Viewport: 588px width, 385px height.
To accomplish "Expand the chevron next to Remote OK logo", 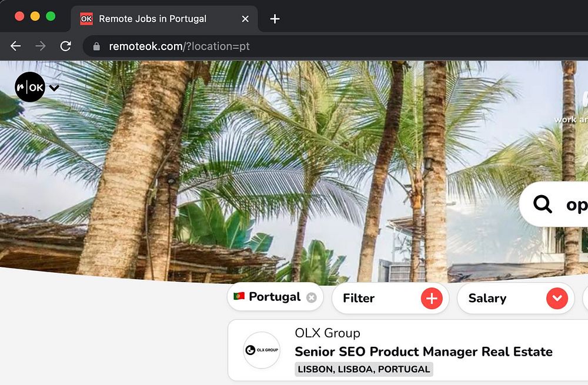I will point(54,88).
